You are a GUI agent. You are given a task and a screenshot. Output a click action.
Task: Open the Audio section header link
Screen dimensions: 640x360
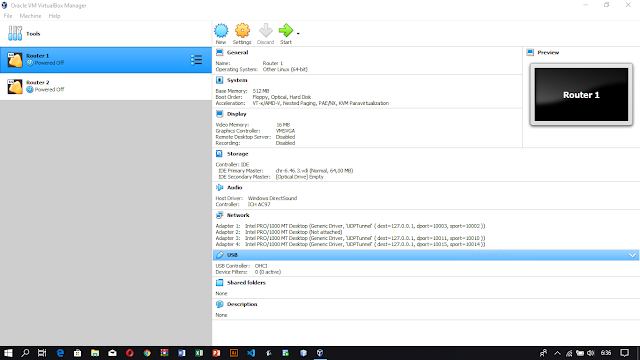click(234, 188)
